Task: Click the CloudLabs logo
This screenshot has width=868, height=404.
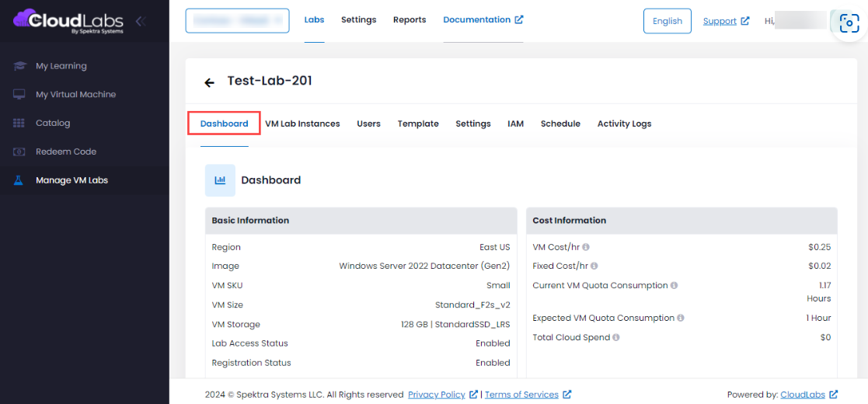Action: click(x=68, y=22)
